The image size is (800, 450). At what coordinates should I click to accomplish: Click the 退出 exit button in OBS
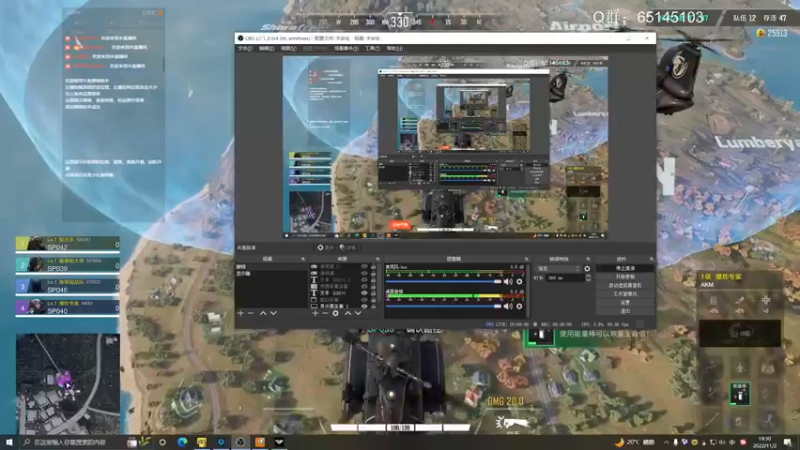click(625, 311)
